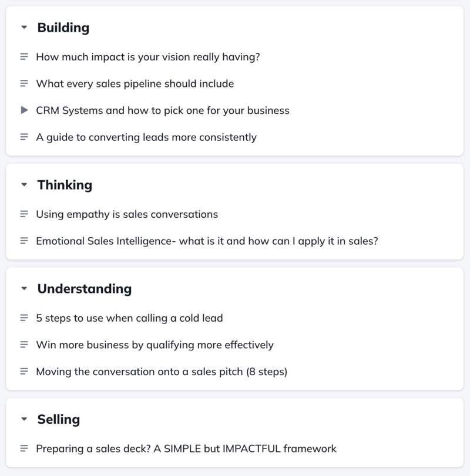
Task: Collapse the Building section arrow
Action: pyautogui.click(x=24, y=28)
